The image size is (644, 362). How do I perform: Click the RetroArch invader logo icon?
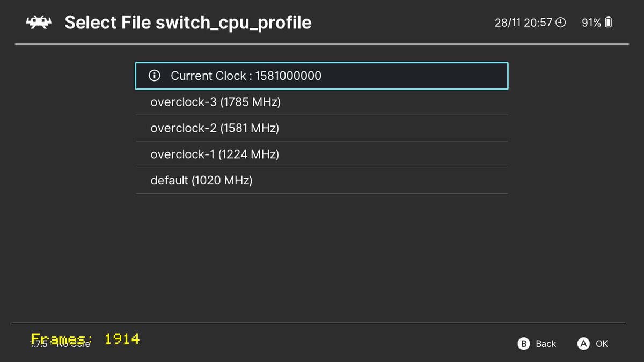(39, 23)
